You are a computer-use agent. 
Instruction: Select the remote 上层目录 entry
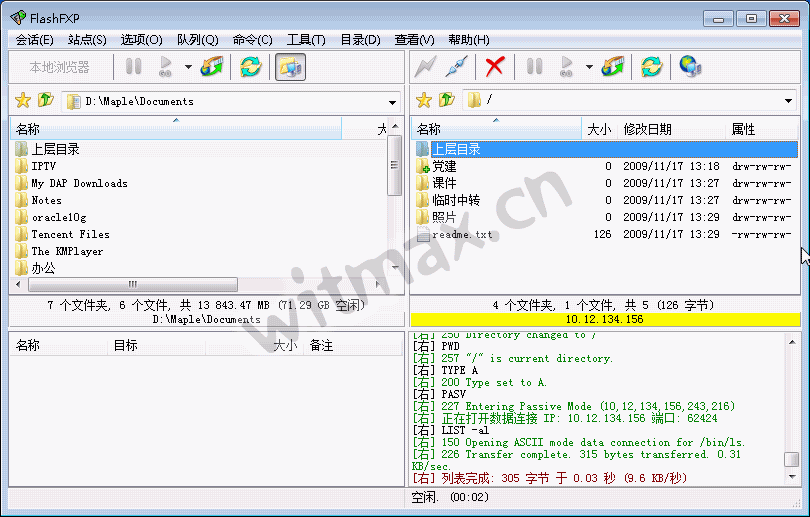606,149
